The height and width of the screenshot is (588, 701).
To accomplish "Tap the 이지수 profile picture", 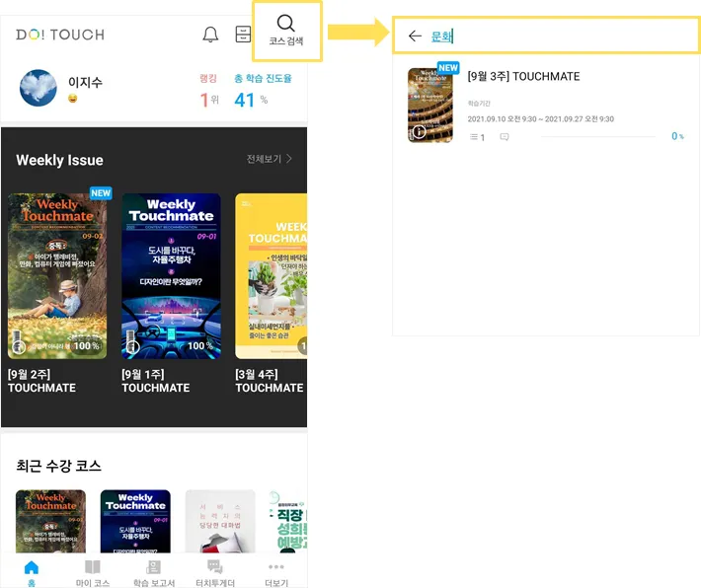I will 38,88.
